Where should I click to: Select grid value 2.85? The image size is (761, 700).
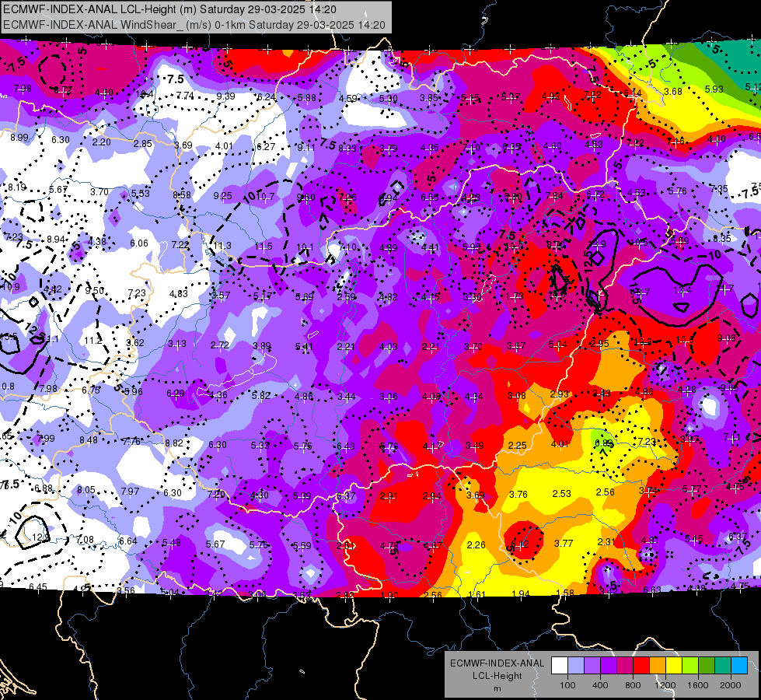143,144
